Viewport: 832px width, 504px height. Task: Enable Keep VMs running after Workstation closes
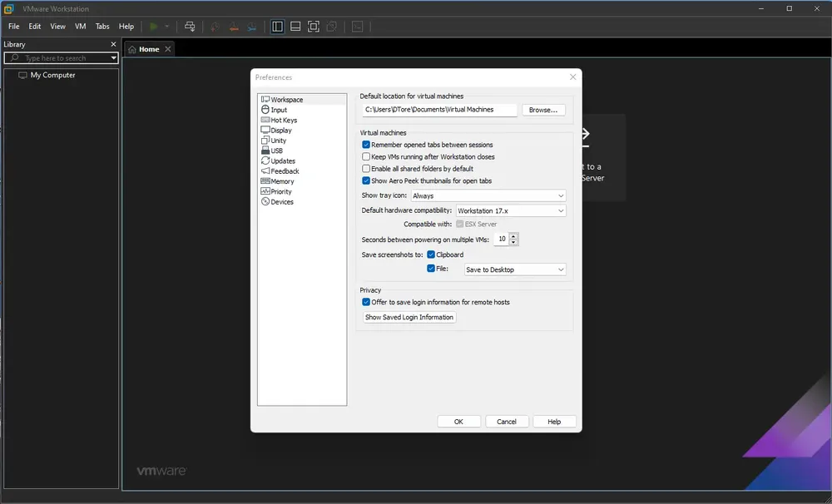[x=366, y=156]
